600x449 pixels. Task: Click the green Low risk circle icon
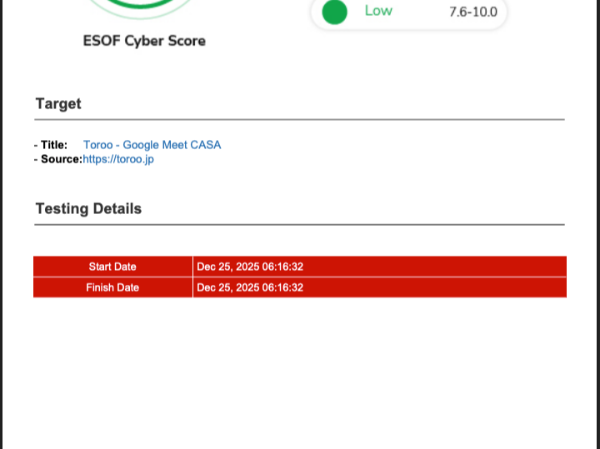(335, 12)
